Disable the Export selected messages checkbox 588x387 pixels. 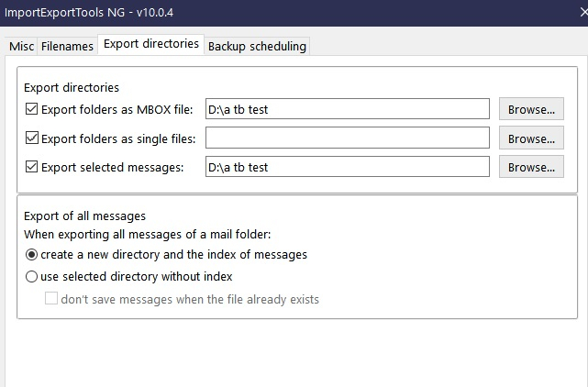[32, 167]
